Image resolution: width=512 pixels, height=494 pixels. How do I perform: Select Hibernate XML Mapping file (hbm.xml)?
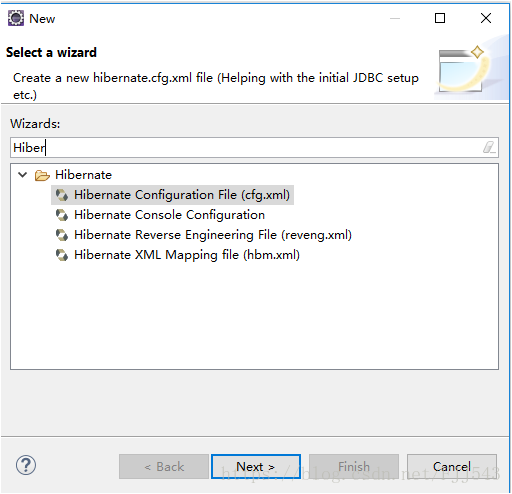pyautogui.click(x=187, y=255)
